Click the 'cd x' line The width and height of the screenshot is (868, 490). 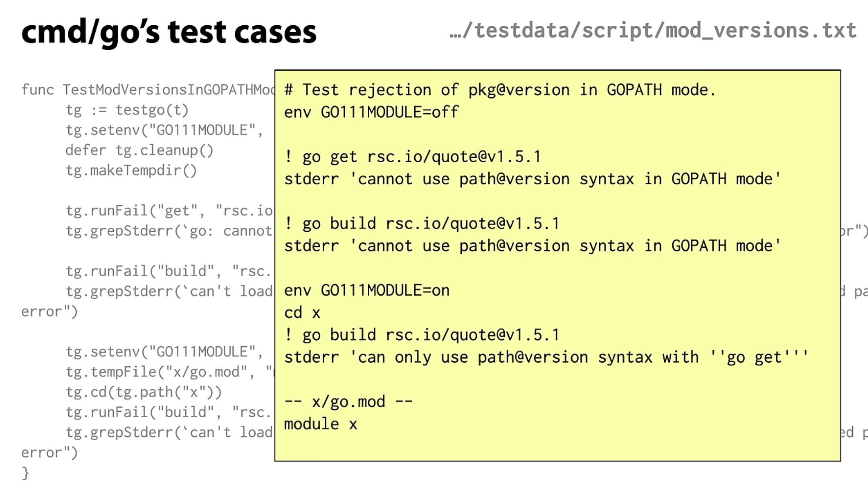pos(302,312)
